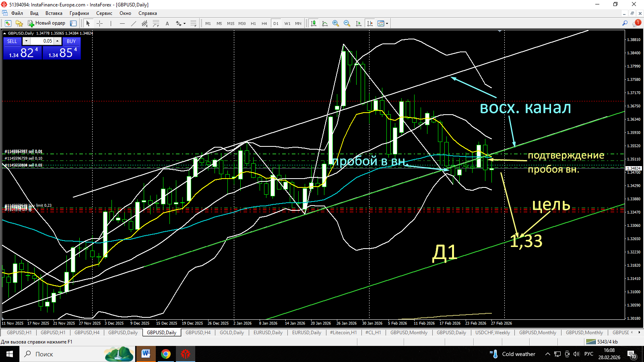Click the Новый ордер button

[46, 23]
